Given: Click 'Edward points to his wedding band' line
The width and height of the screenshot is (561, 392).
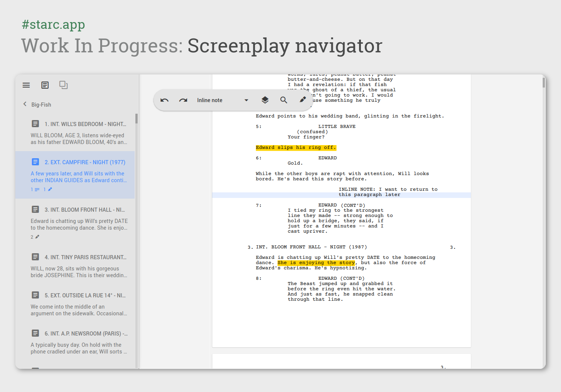Looking at the screenshot, I should coord(350,116).
